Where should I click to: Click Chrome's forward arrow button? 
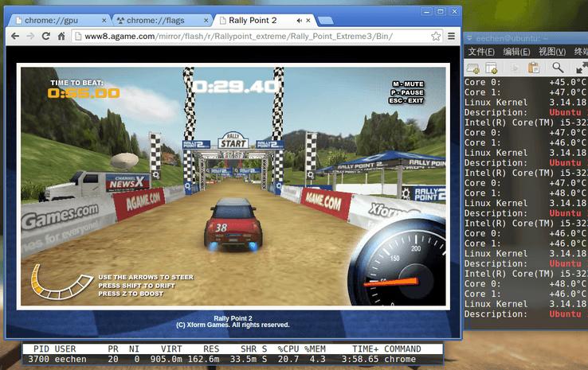(x=30, y=37)
